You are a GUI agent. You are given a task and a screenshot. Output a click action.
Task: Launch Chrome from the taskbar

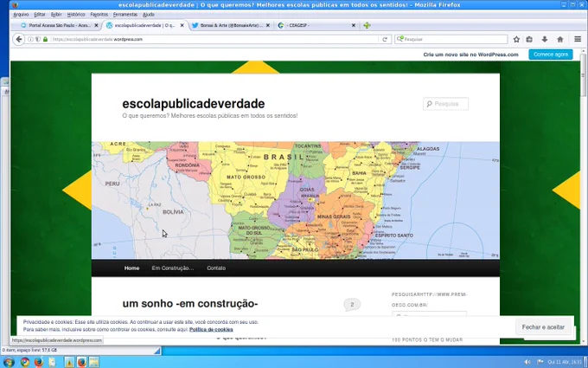25,362
